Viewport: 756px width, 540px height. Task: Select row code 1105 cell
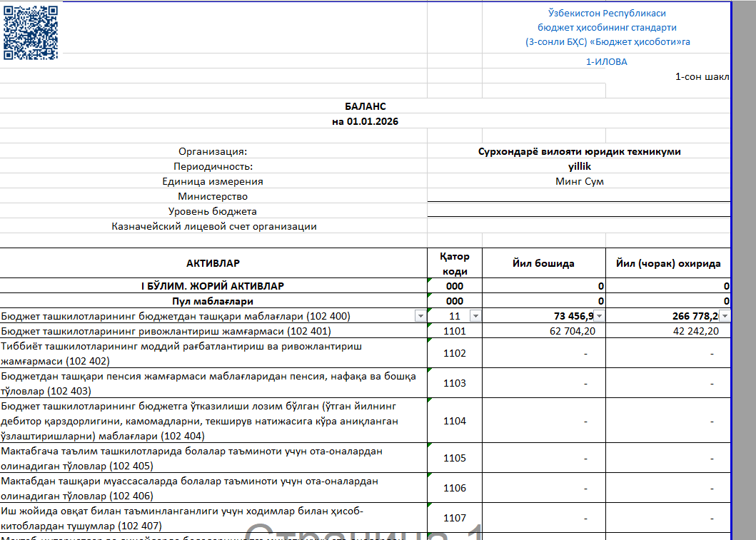[455, 458]
